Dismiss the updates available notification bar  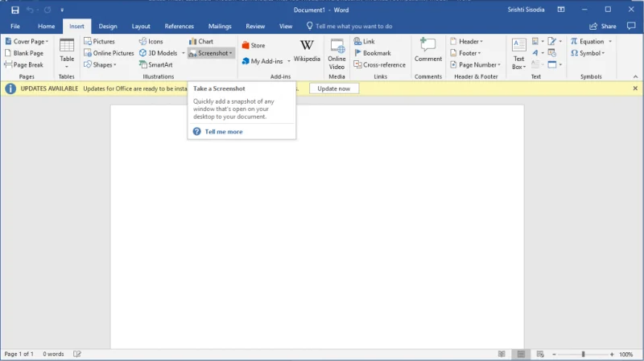(635, 88)
